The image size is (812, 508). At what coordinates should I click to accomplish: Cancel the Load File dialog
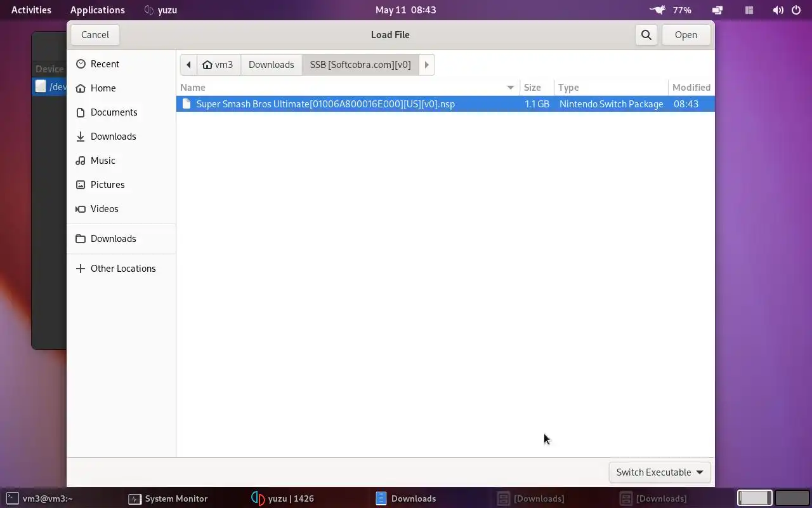click(x=95, y=35)
